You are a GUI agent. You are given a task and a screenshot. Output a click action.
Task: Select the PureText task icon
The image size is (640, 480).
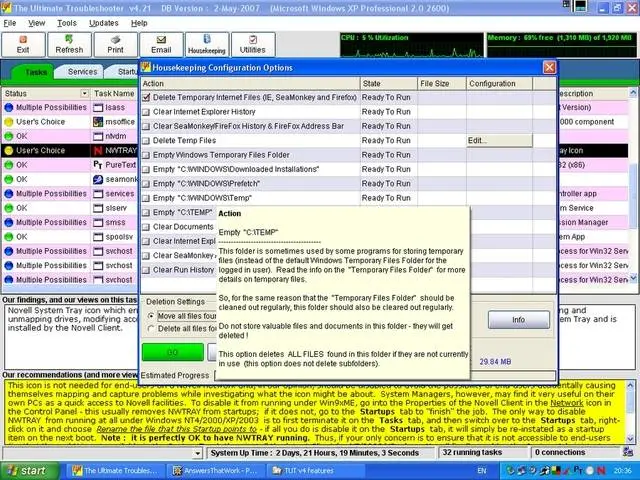pyautogui.click(x=98, y=165)
